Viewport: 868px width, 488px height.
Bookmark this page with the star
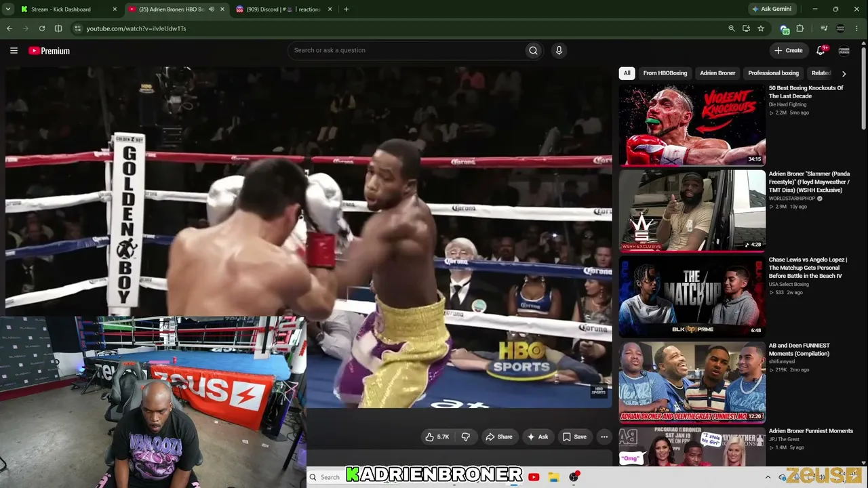(x=761, y=28)
